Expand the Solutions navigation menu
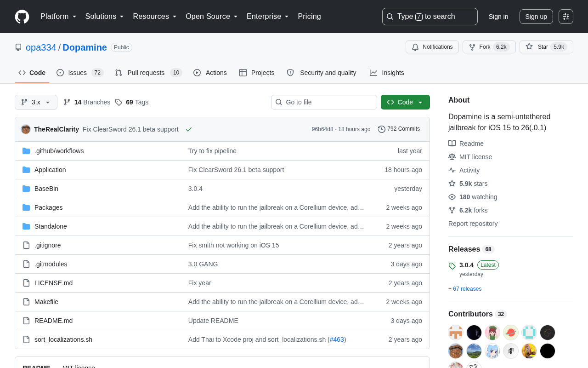588x368 pixels. tap(105, 17)
